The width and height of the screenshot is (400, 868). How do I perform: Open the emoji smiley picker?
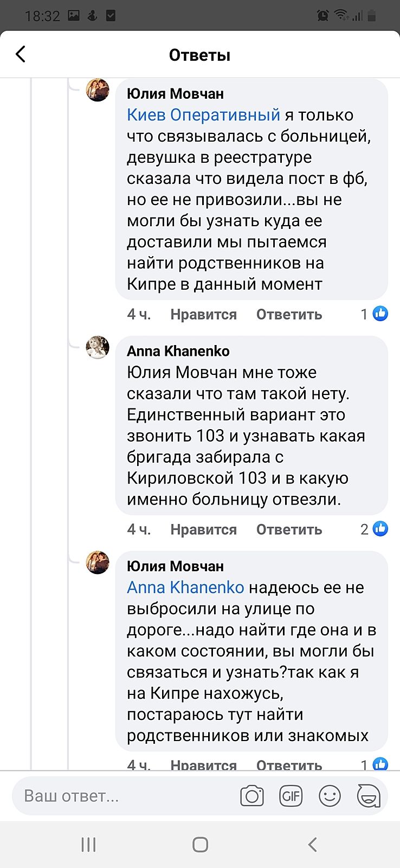pos(330,796)
